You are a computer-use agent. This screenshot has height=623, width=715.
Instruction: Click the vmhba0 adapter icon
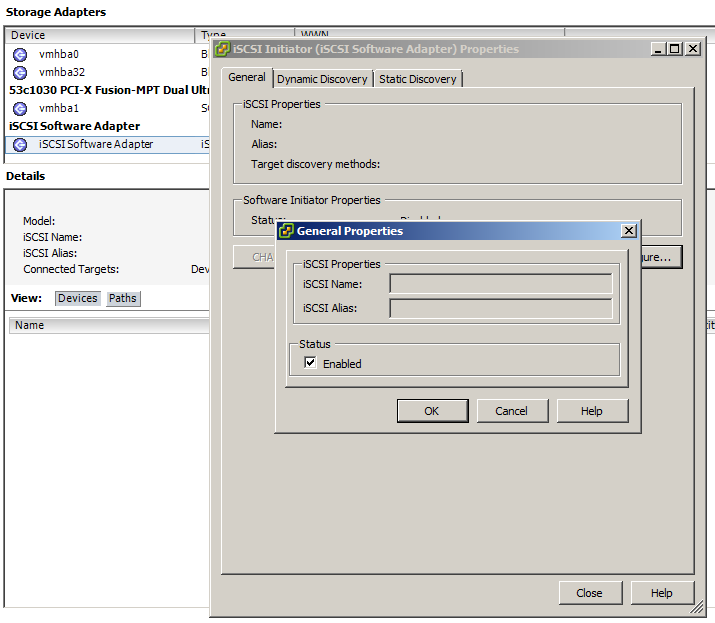point(19,54)
